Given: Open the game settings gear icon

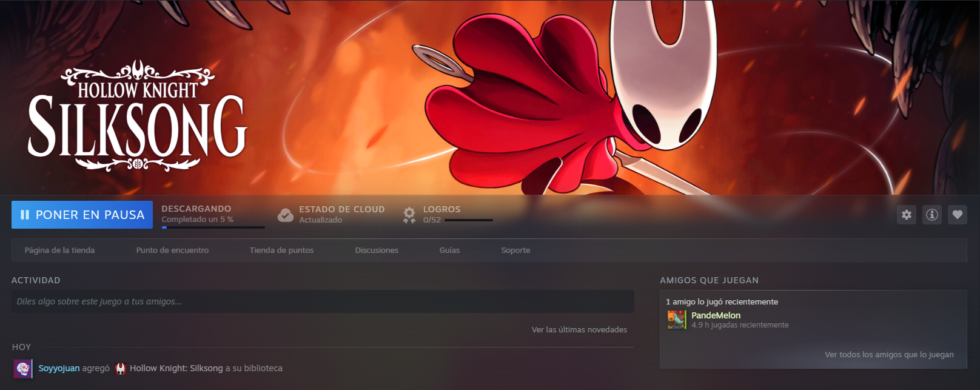Looking at the screenshot, I should click(906, 215).
